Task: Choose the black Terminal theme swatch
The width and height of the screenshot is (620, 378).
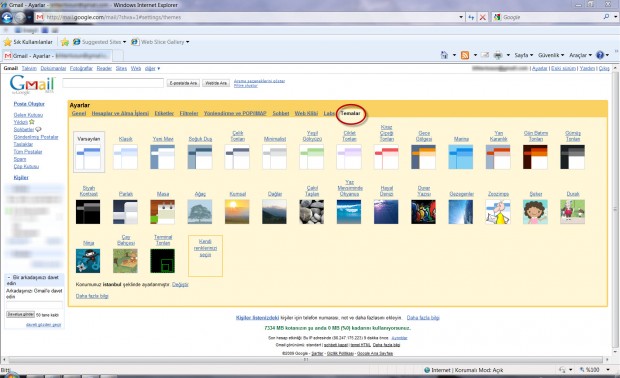Action: (163, 261)
